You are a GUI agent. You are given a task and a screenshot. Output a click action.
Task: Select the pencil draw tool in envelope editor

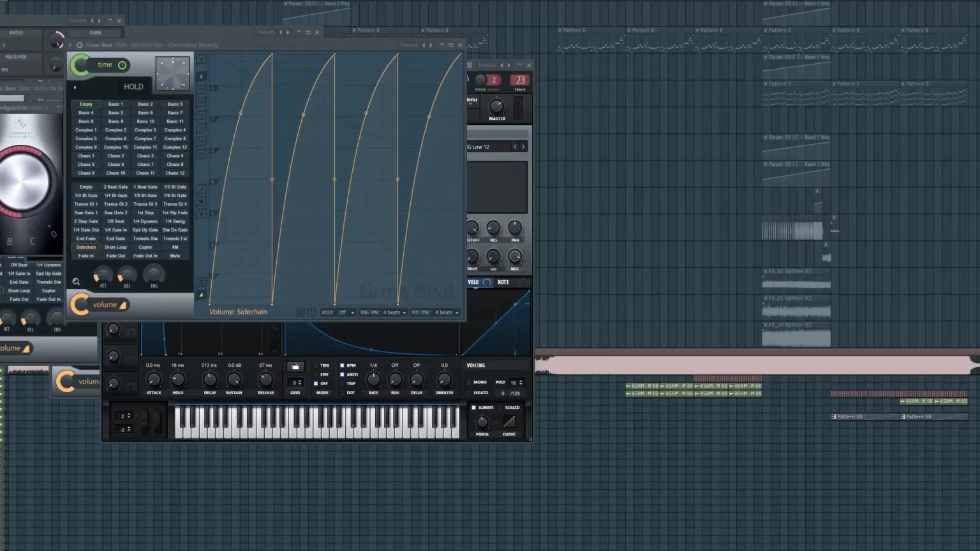click(201, 189)
